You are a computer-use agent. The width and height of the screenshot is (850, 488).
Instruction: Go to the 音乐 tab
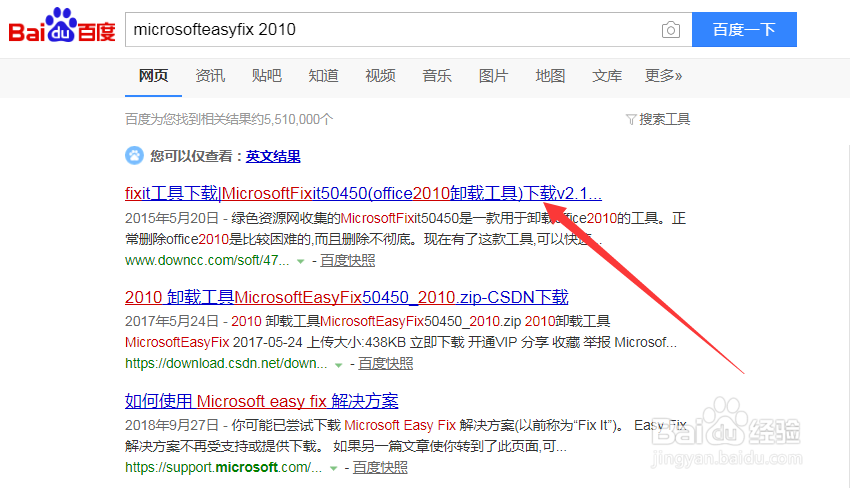click(x=437, y=76)
